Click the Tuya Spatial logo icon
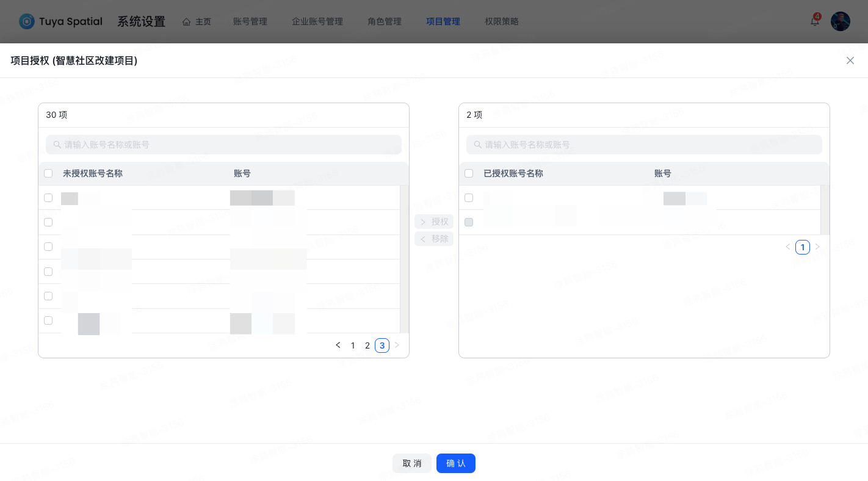 [x=27, y=21]
